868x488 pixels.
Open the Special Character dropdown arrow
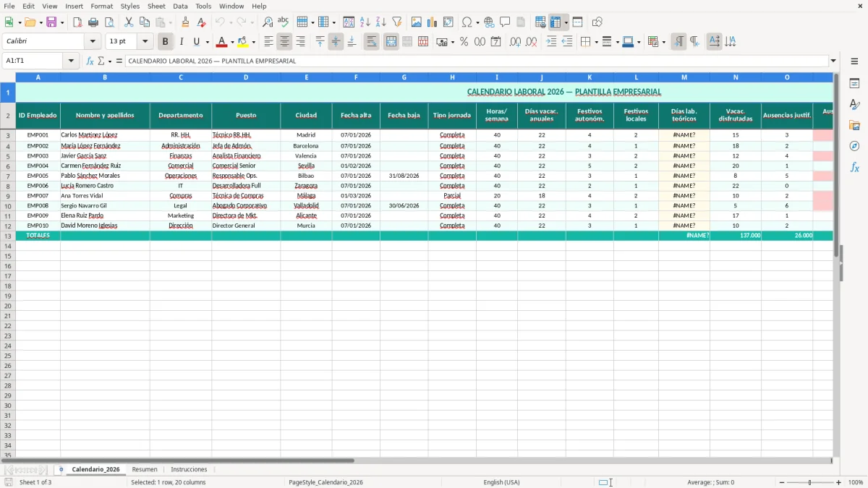[478, 22]
